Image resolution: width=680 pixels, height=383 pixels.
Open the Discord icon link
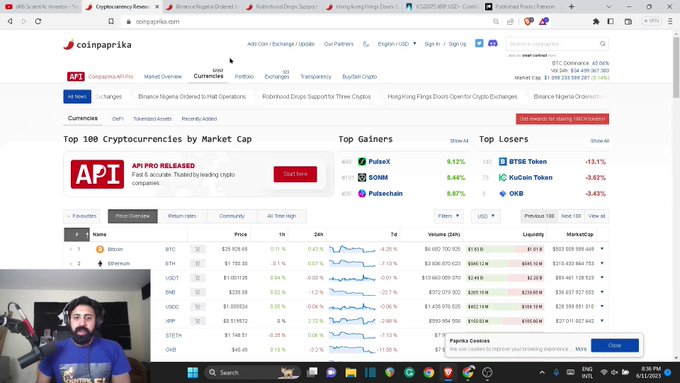493,43
